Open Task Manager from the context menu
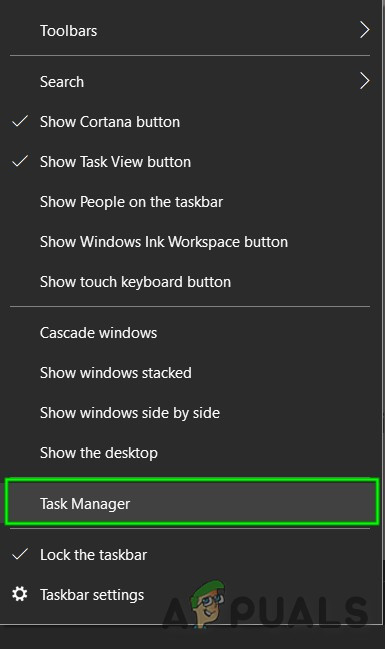The image size is (385, 649). tap(192, 502)
